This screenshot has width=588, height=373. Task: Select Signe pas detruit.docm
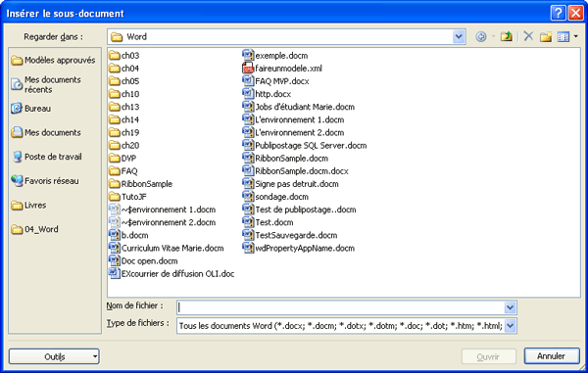click(291, 184)
